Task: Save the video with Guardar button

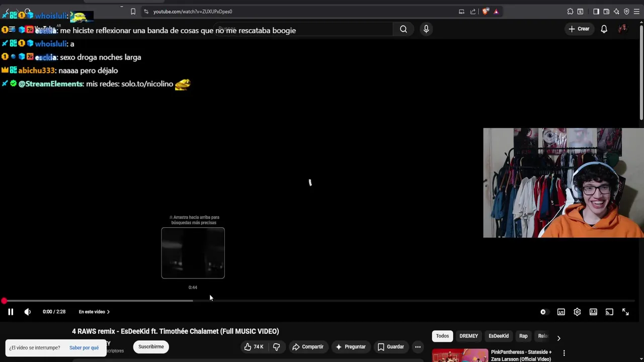Action: (x=390, y=346)
